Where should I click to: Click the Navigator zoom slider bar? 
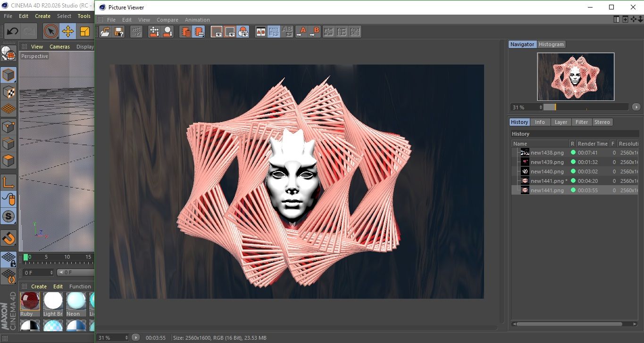pos(585,107)
